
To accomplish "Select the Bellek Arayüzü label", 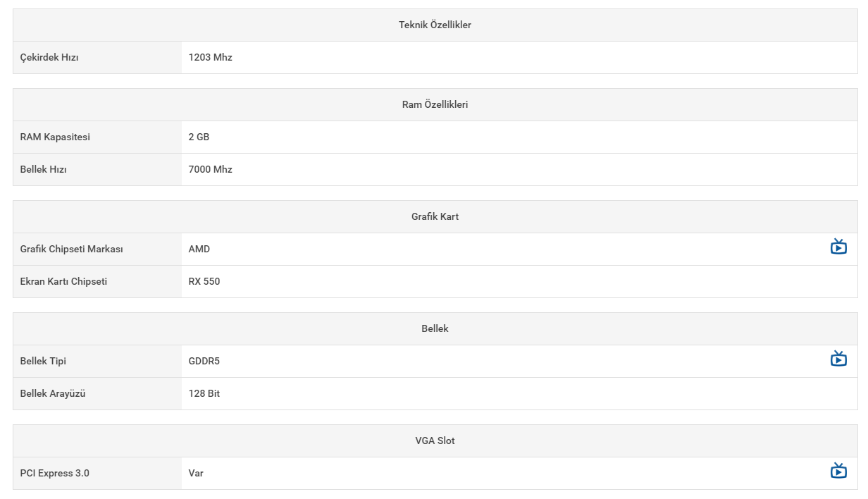I will pyautogui.click(x=53, y=393).
